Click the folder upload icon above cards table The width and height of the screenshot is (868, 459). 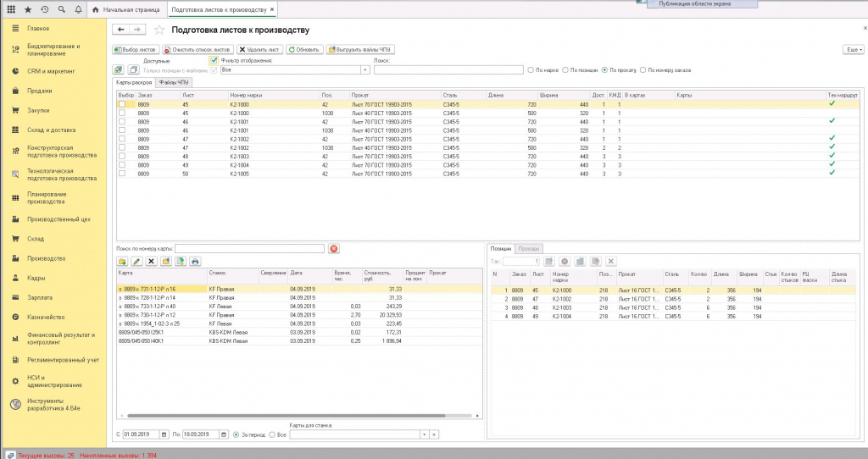[165, 261]
